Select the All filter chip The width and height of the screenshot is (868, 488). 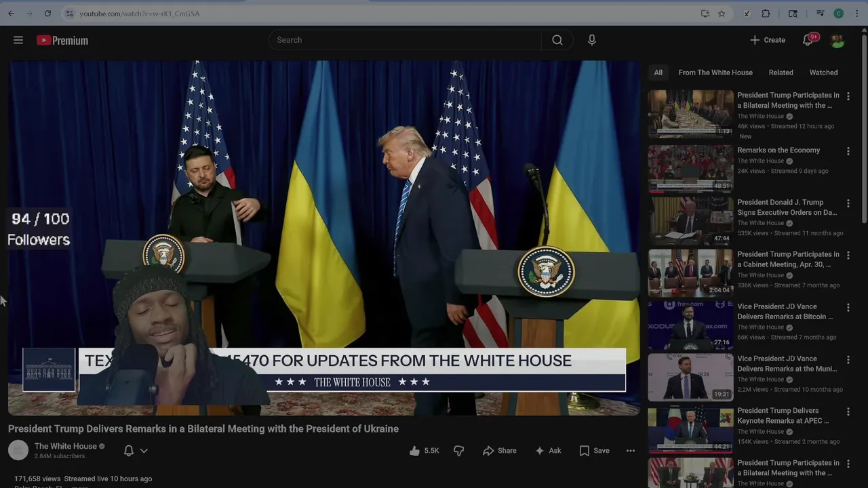click(658, 73)
